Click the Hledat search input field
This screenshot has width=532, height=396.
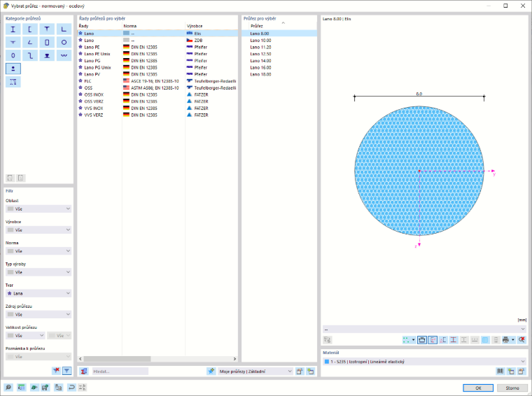point(120,372)
